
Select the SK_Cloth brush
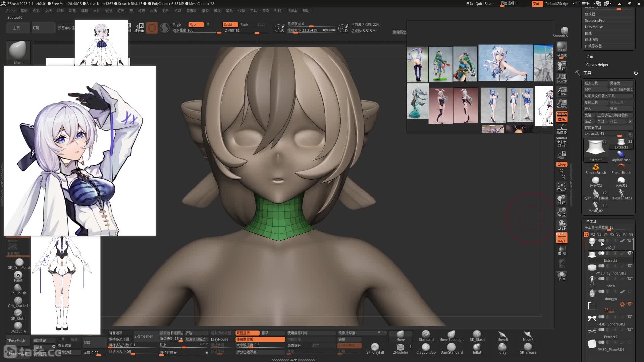click(18, 315)
